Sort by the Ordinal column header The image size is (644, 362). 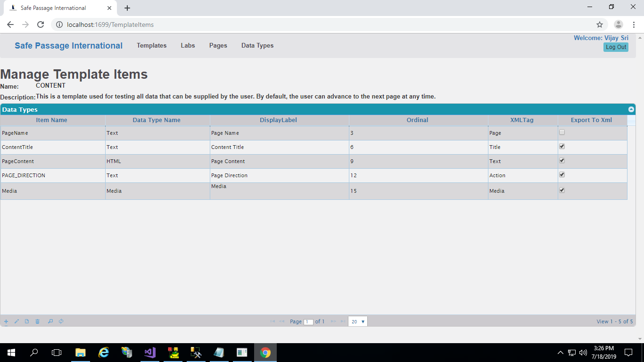(x=418, y=120)
